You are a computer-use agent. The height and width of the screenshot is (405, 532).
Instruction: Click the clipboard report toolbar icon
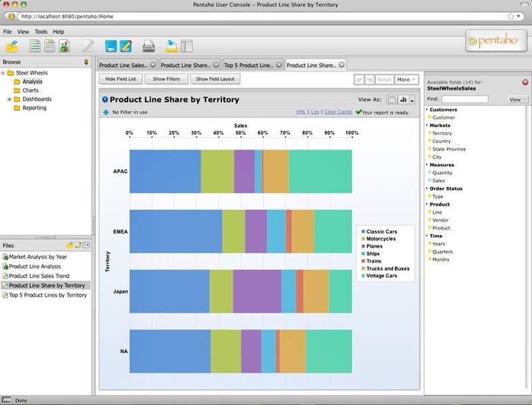tap(50, 46)
